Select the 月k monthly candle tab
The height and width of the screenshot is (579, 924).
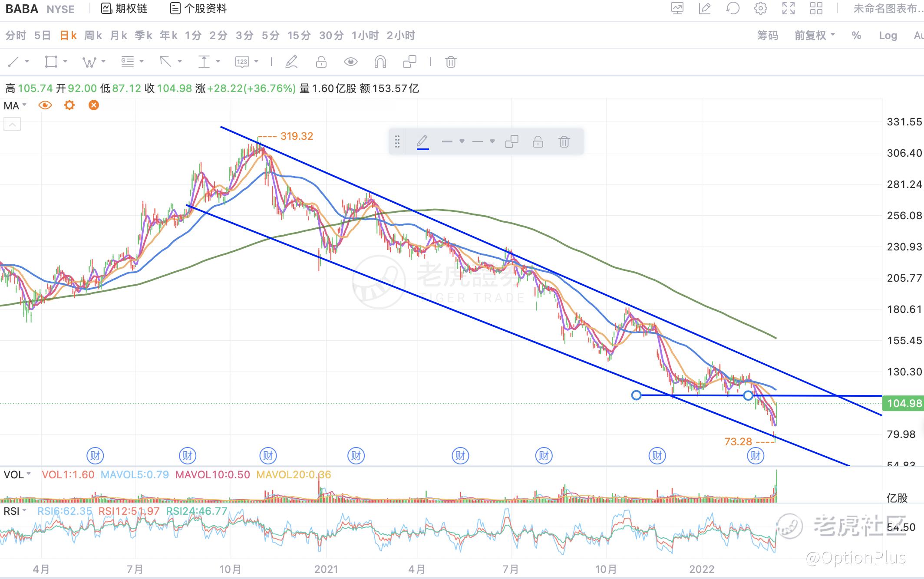pos(119,36)
